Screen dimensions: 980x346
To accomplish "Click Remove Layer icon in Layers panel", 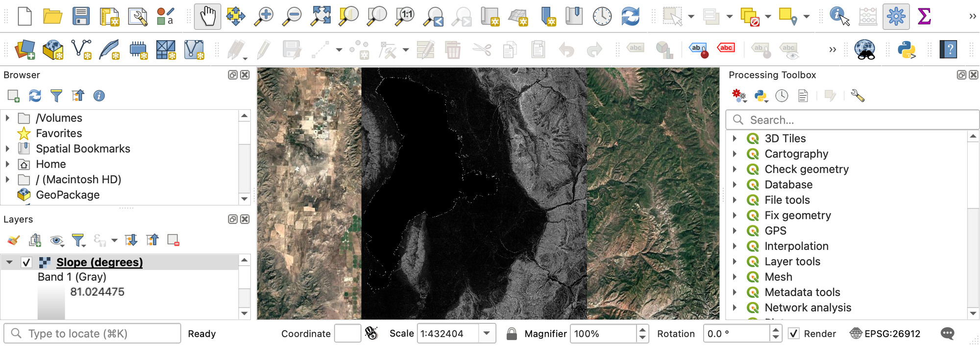I will [173, 240].
